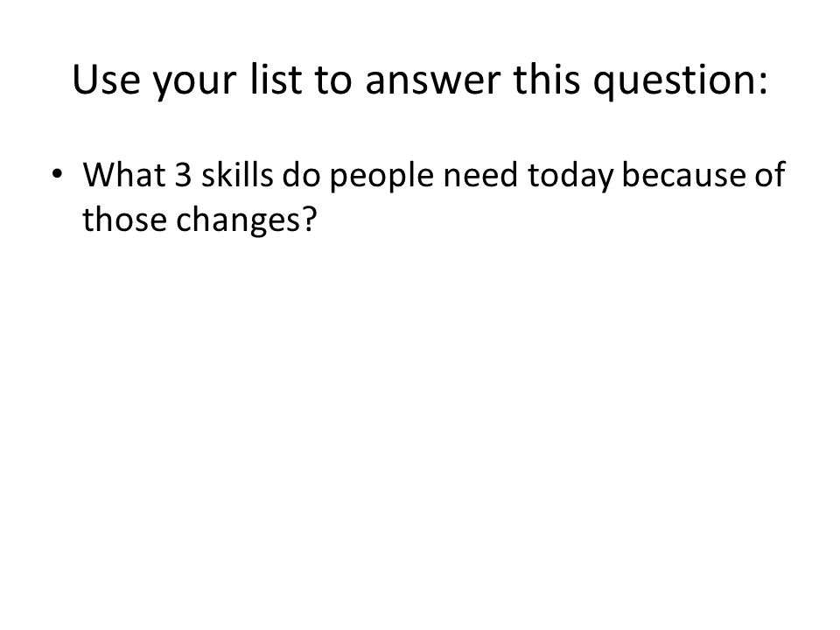Click the word 'answer' in the title
Screen dimensions: 840x630
[x=433, y=82]
